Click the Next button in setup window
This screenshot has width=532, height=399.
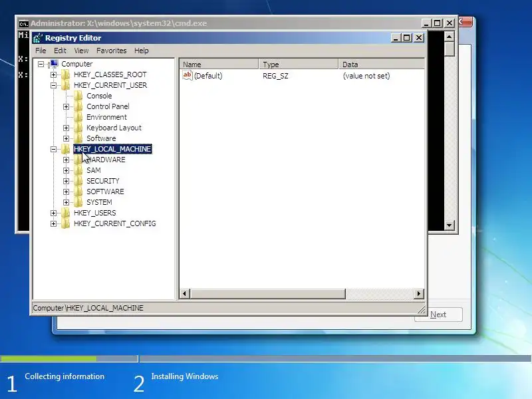(438, 315)
